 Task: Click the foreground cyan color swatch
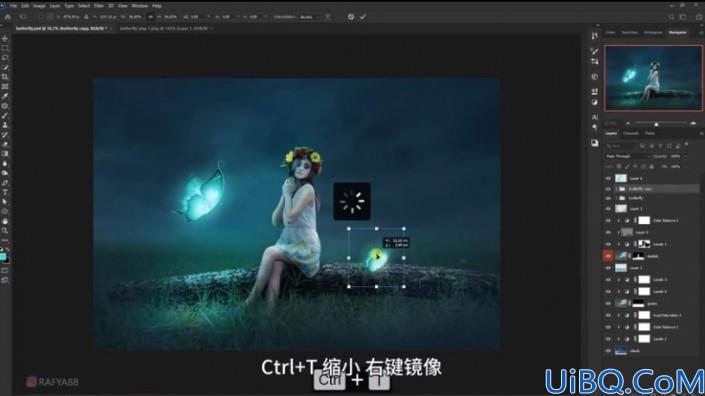[3, 257]
